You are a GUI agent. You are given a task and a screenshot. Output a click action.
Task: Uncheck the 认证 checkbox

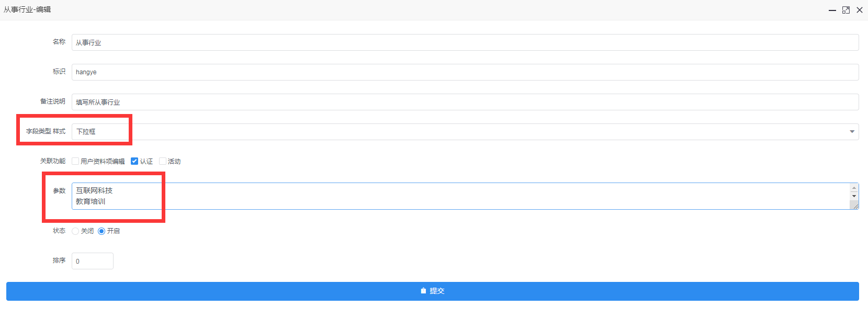click(134, 161)
